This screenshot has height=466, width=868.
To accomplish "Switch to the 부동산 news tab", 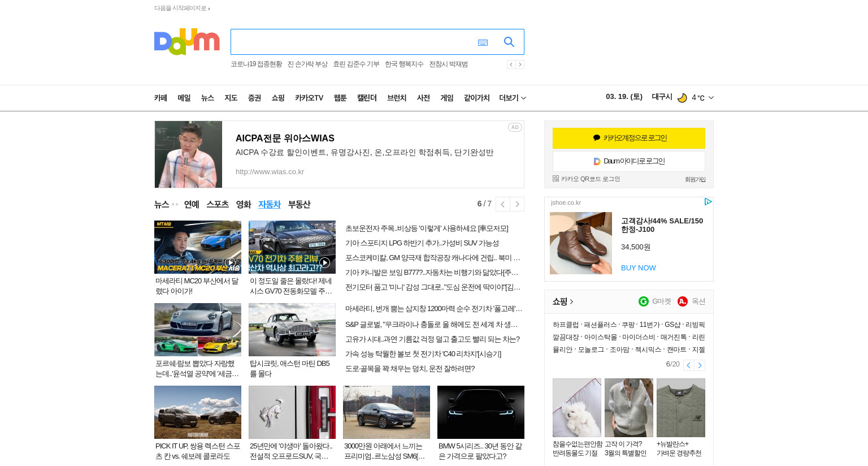I will (x=299, y=204).
